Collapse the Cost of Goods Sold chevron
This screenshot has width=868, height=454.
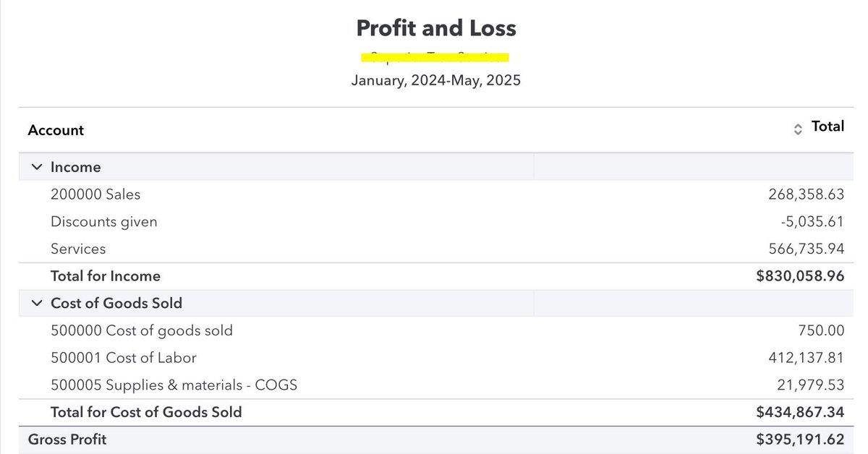point(37,303)
